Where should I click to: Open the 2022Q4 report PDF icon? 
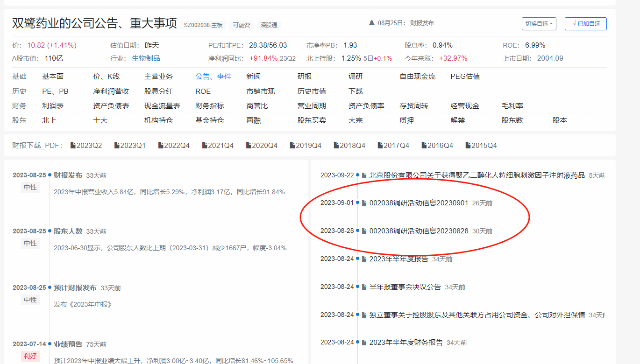[161, 146]
